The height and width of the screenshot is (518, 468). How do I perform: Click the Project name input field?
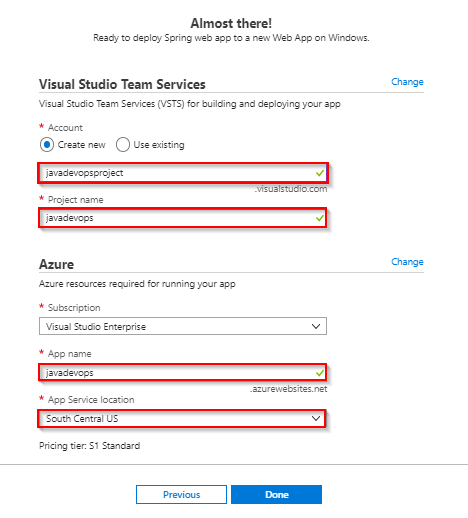pos(183,218)
